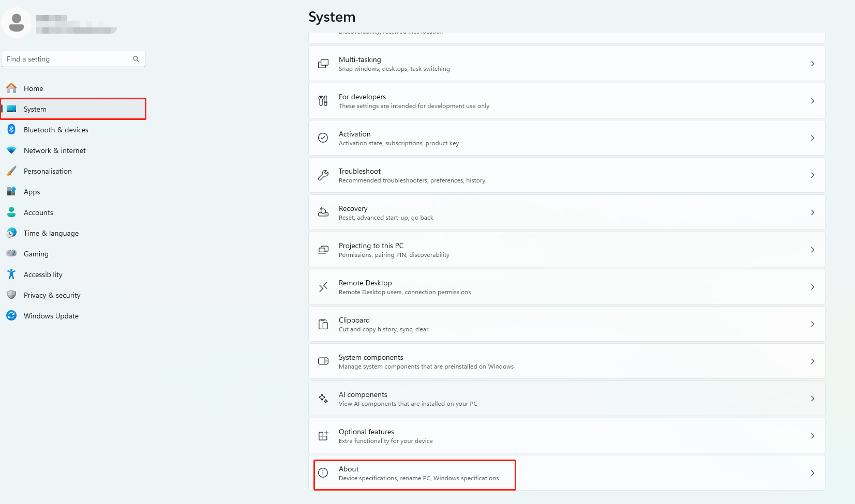Viewport: 855px width, 504px height.
Task: Open For developers using right chevron
Action: coord(813,101)
